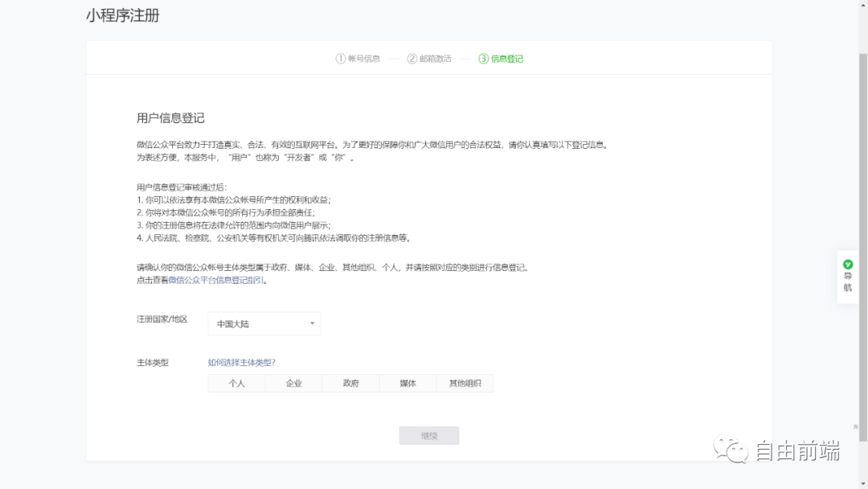
Task: Choose 其他组织 under 主体类型
Action: pos(465,383)
